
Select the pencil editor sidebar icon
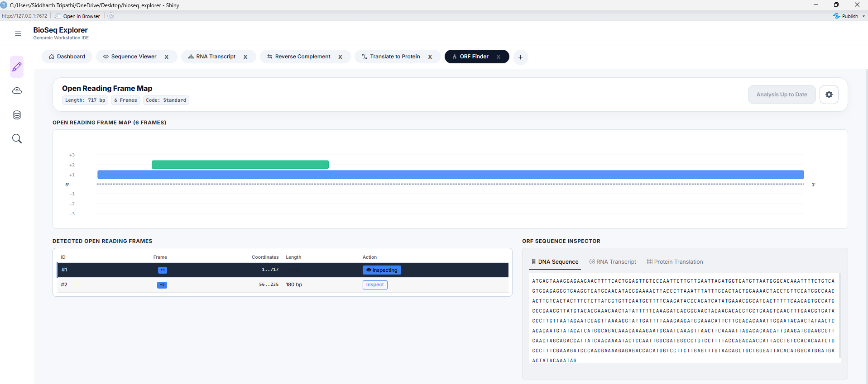pos(17,67)
